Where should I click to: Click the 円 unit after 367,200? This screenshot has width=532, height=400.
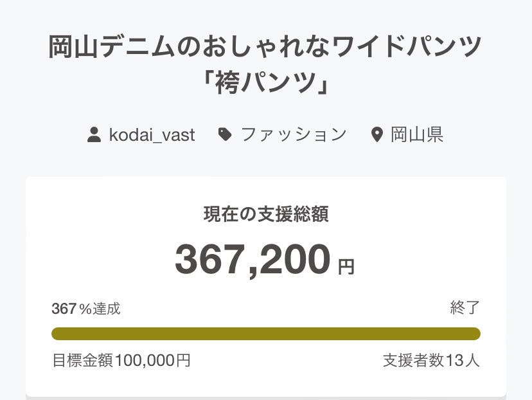tap(346, 267)
